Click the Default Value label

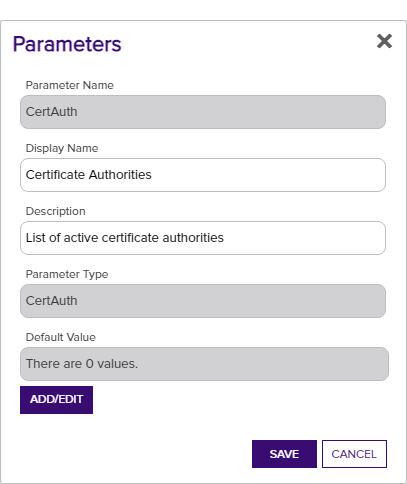tap(61, 337)
